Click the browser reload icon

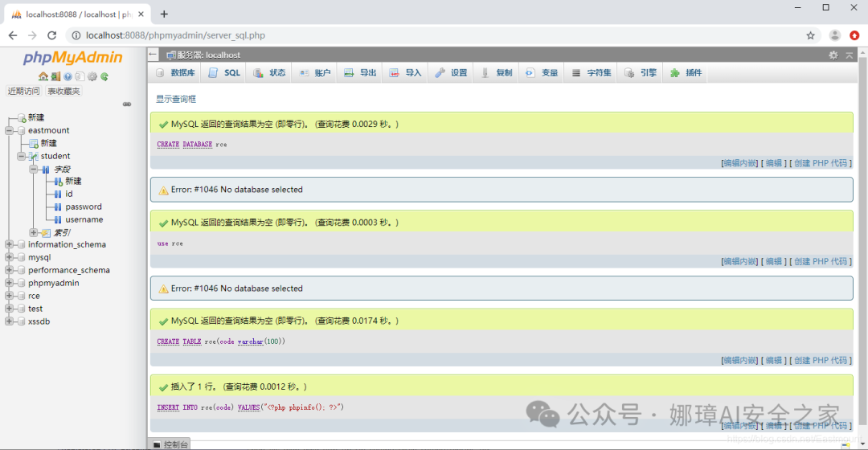point(52,35)
